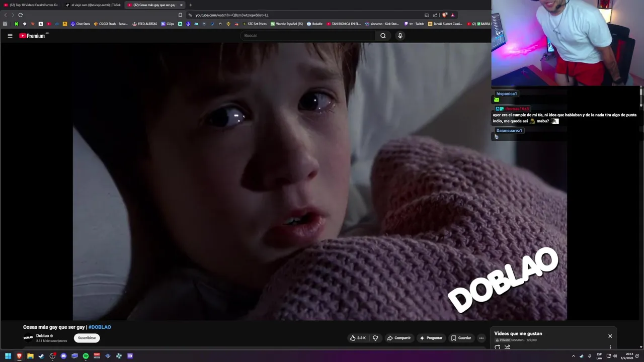Open the Boludle bookmark

pos(314,24)
